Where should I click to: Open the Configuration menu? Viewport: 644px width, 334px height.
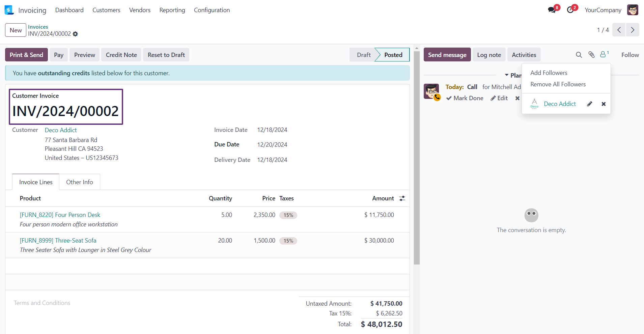click(212, 10)
